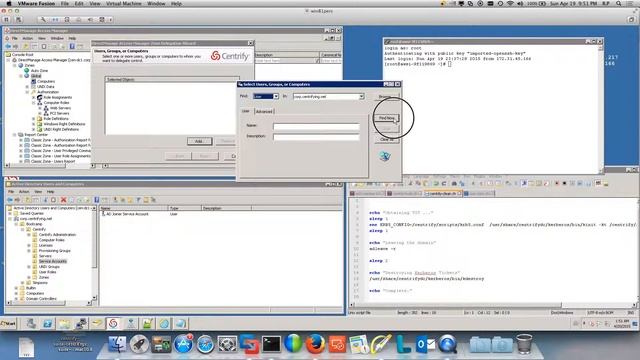Switch to the Advanced tab
This screenshot has height=360, width=640.
tap(264, 111)
